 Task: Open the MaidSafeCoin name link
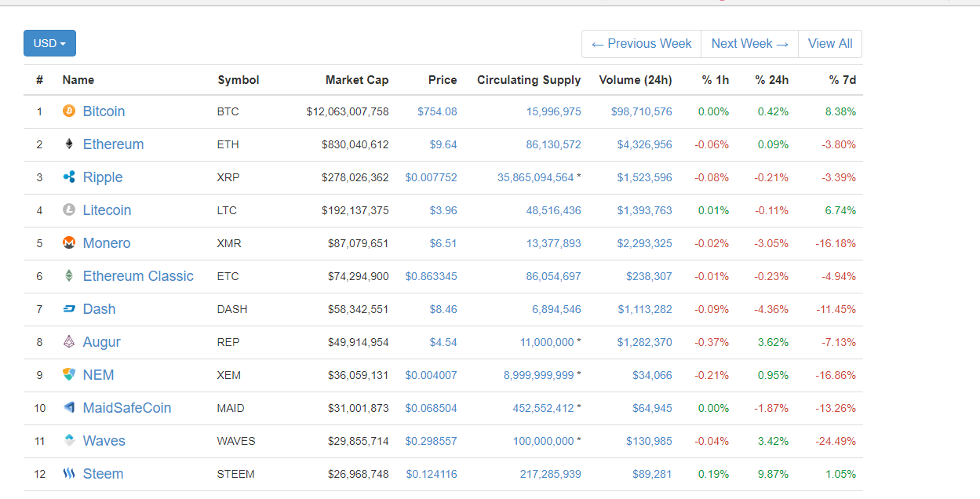click(x=127, y=408)
